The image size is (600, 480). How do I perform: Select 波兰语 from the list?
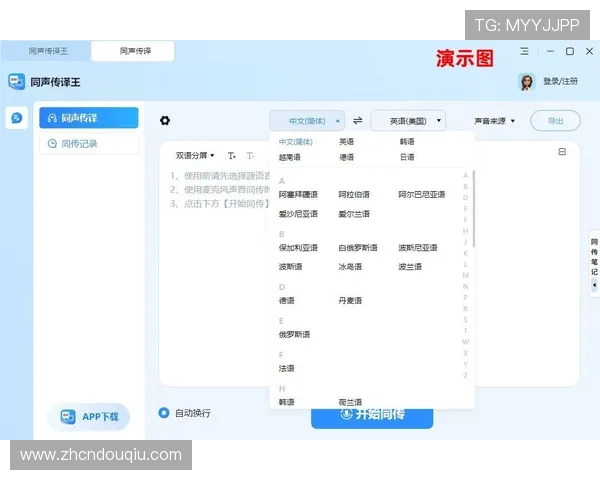[409, 266]
